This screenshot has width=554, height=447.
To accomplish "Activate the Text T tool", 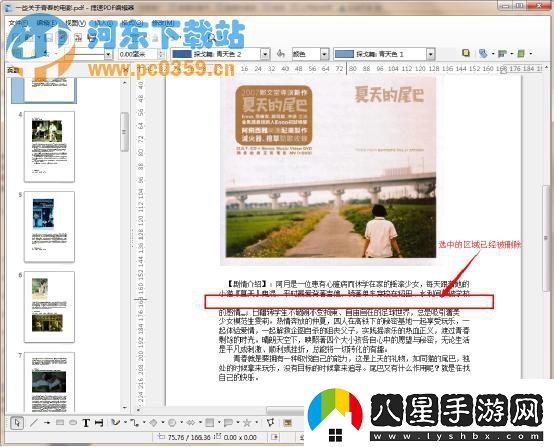I will pyautogui.click(x=86, y=423).
